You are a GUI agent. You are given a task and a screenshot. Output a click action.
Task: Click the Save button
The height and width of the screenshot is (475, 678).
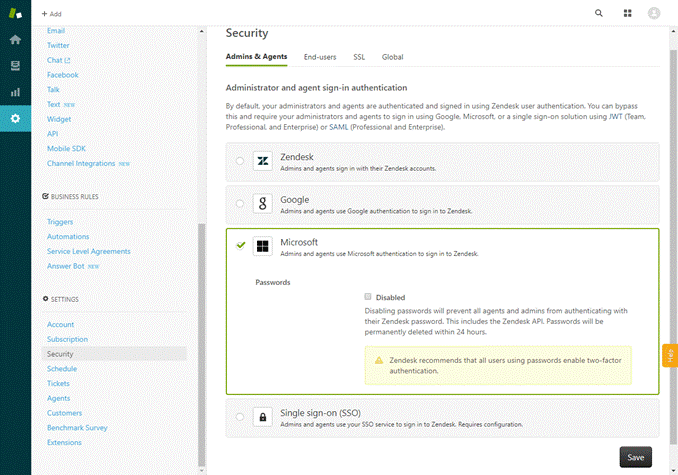click(636, 457)
